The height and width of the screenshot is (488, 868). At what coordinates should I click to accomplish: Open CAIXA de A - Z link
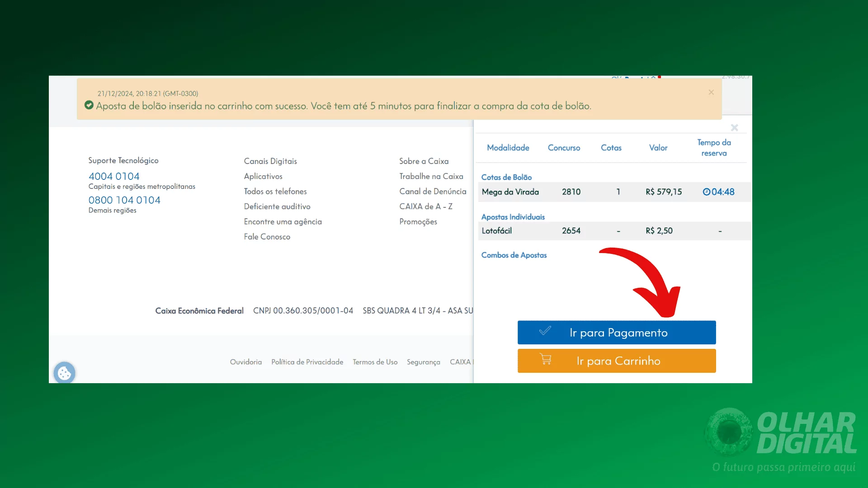(426, 206)
